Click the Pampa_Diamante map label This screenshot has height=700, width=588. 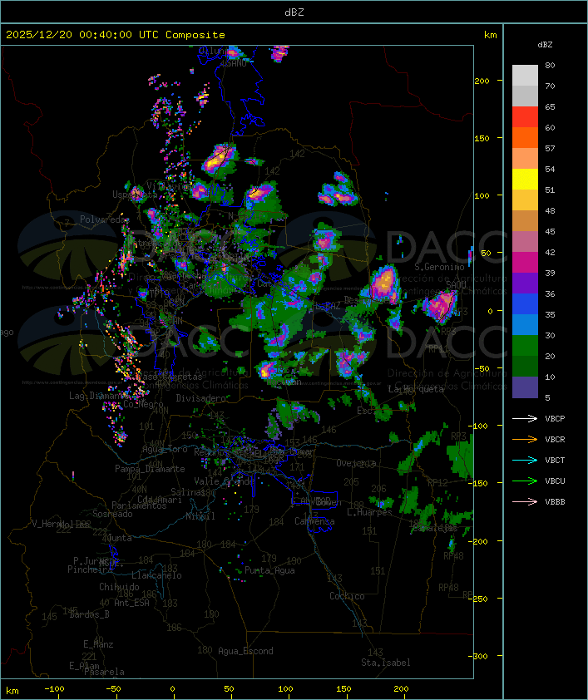[150, 469]
